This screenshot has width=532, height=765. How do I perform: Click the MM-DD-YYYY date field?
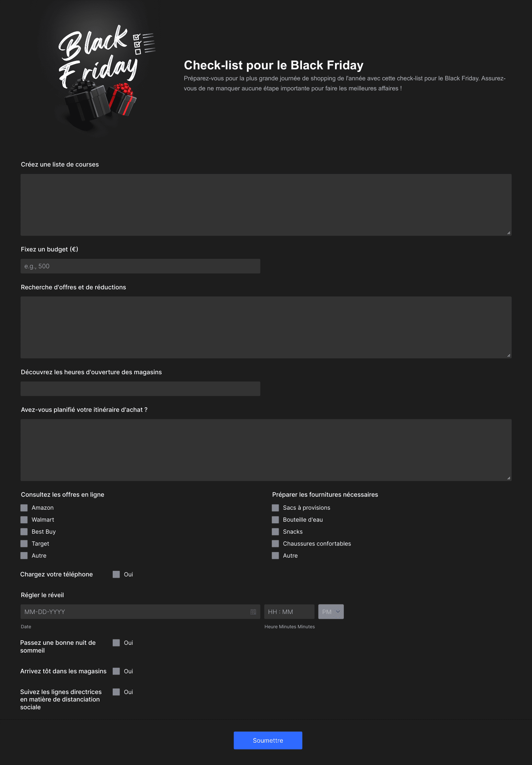(x=133, y=612)
